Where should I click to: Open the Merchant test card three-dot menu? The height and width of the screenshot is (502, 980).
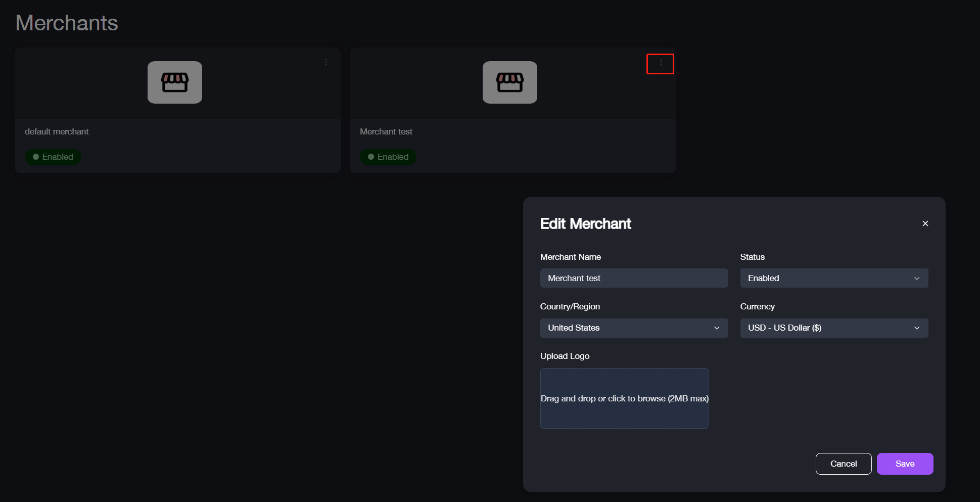pos(661,63)
